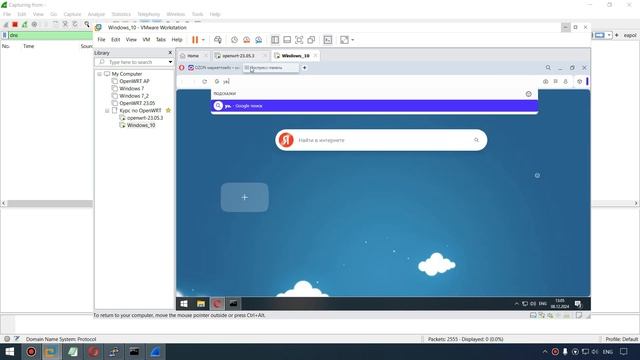Image resolution: width=640 pixels, height=360 pixels.
Task: Open the terminal icon in the guest taskbar
Action: coord(233,304)
